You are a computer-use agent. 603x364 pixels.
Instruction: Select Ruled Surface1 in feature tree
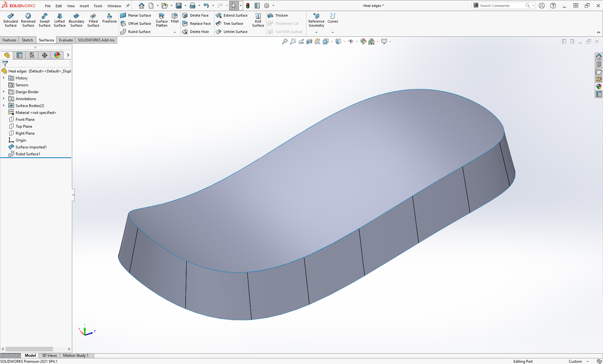click(x=28, y=154)
